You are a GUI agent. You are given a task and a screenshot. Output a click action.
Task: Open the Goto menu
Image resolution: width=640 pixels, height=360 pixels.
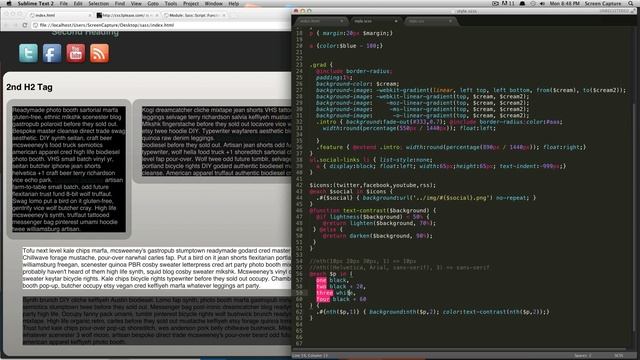click(x=153, y=3)
